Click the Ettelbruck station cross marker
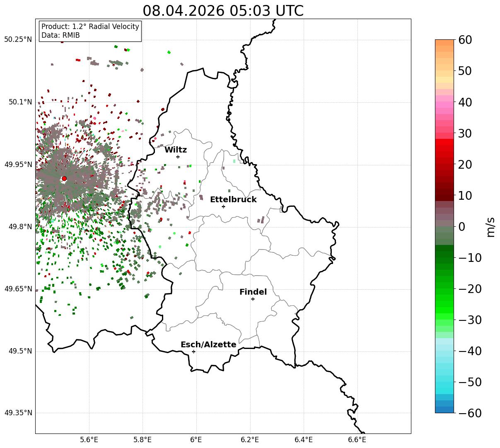Image resolution: width=500 pixels, height=448 pixels. coord(223,206)
